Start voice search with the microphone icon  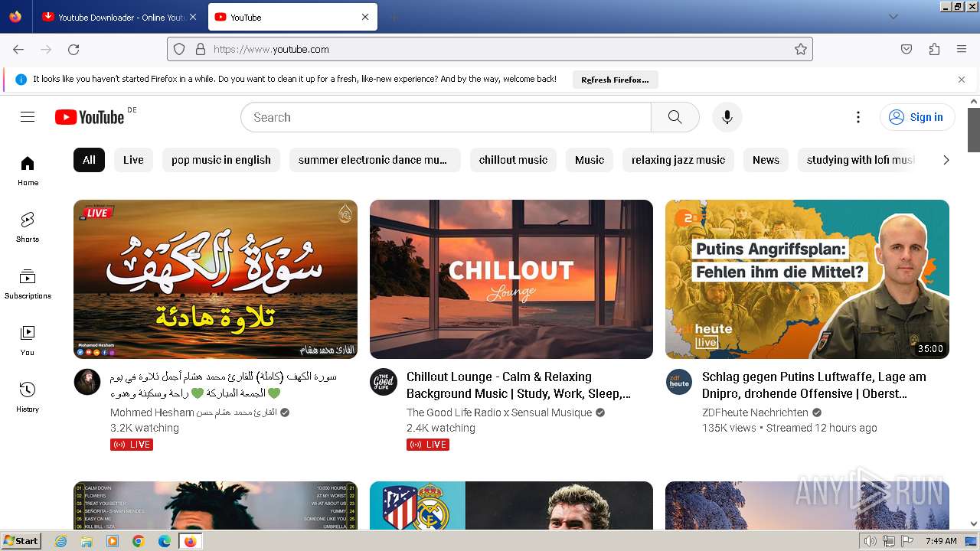(x=727, y=117)
